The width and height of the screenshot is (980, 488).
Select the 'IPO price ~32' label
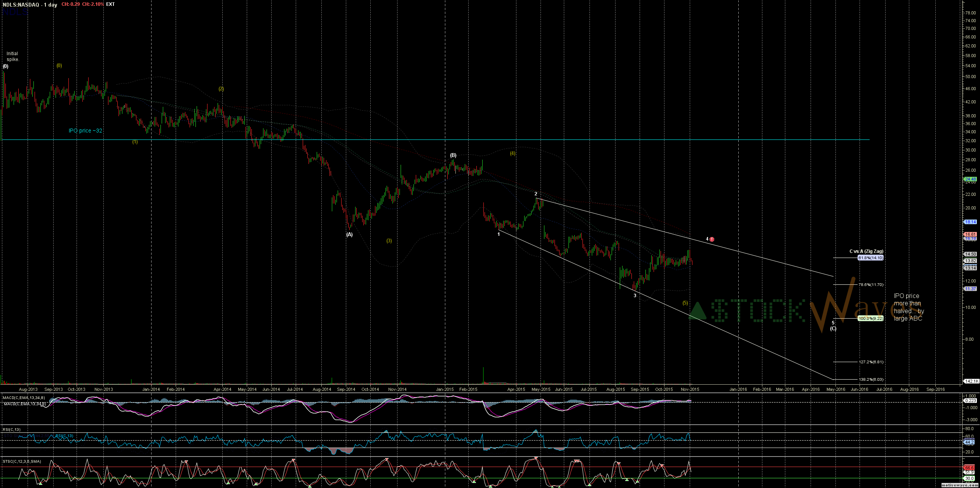85,131
